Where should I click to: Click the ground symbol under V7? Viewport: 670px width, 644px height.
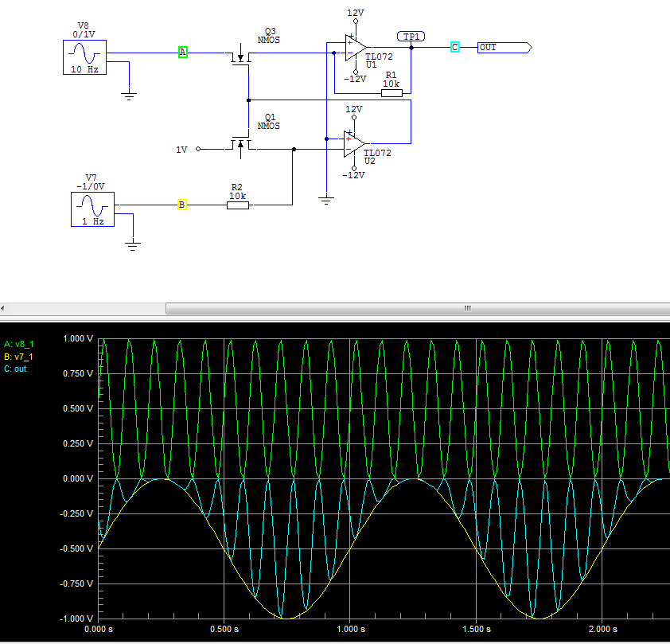point(133,245)
